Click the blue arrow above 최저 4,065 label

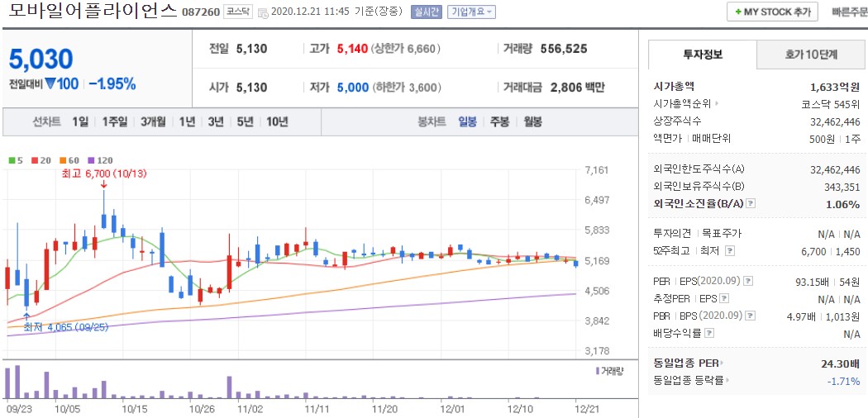[x=26, y=316]
